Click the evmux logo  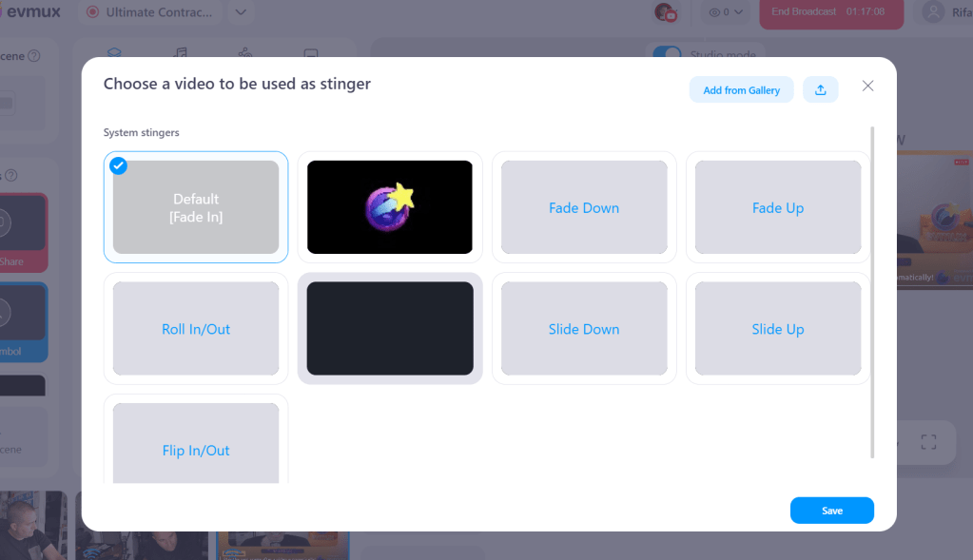click(30, 11)
